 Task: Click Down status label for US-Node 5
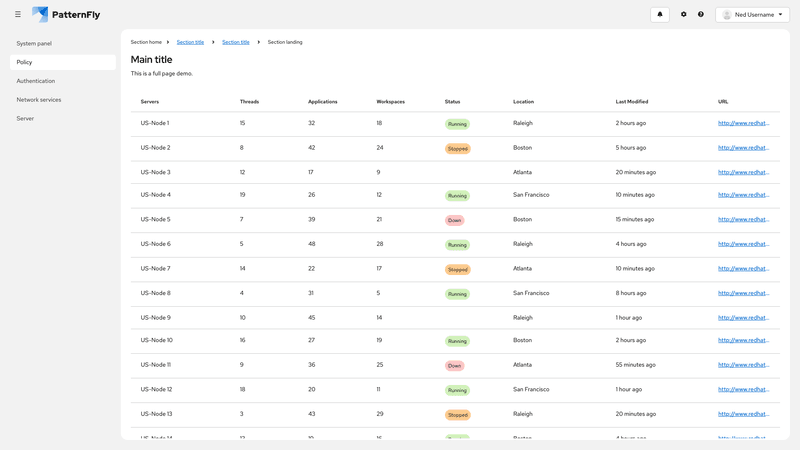pyautogui.click(x=454, y=220)
